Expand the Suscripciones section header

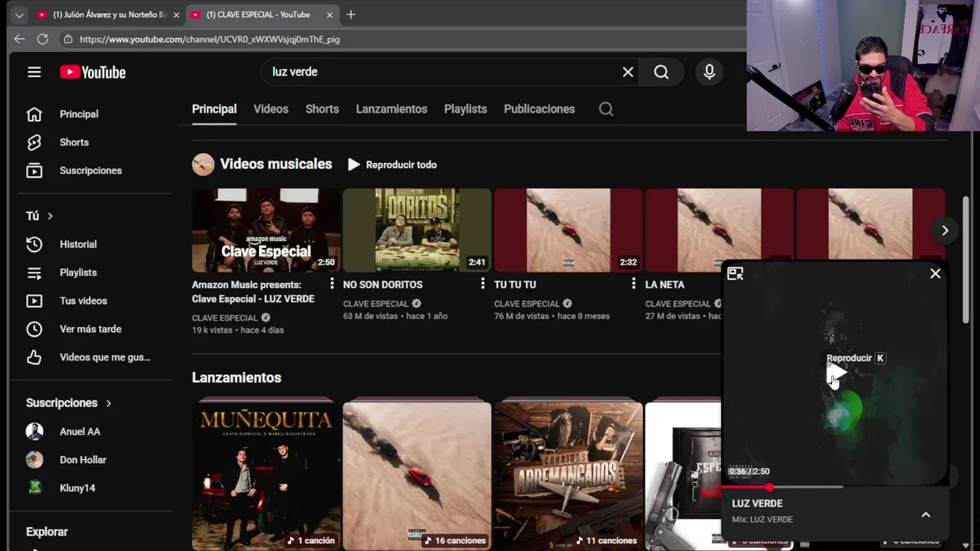click(x=69, y=403)
